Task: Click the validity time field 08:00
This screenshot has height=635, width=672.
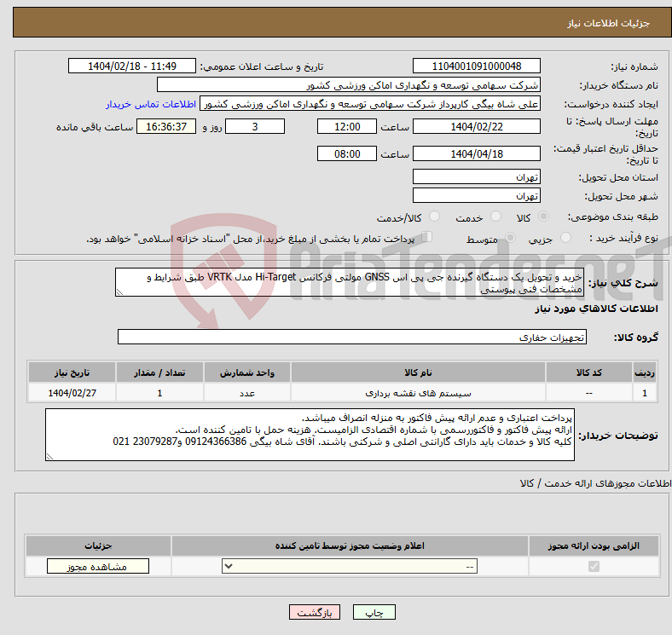Action: 347,153
